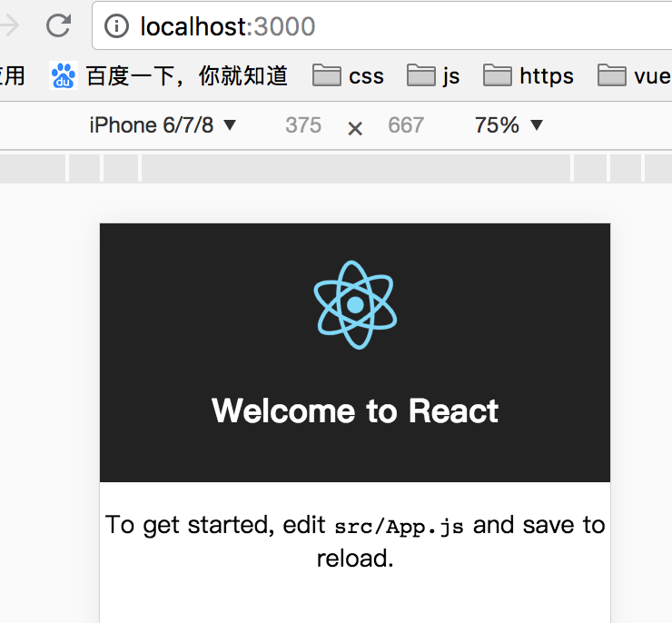Open the 75% zoom dropdown
The width and height of the screenshot is (672, 623).
(x=509, y=125)
